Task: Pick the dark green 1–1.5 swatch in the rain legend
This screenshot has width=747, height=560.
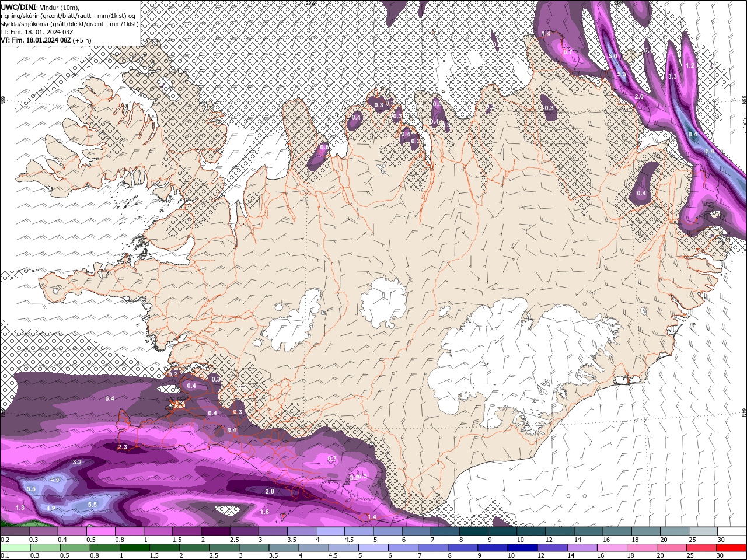Action: [x=134, y=548]
